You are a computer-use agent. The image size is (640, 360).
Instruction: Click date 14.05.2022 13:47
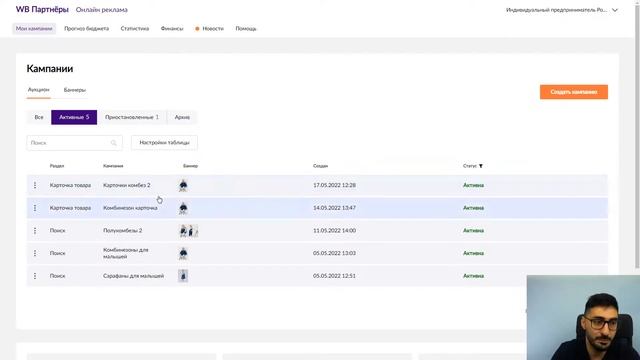click(334, 208)
